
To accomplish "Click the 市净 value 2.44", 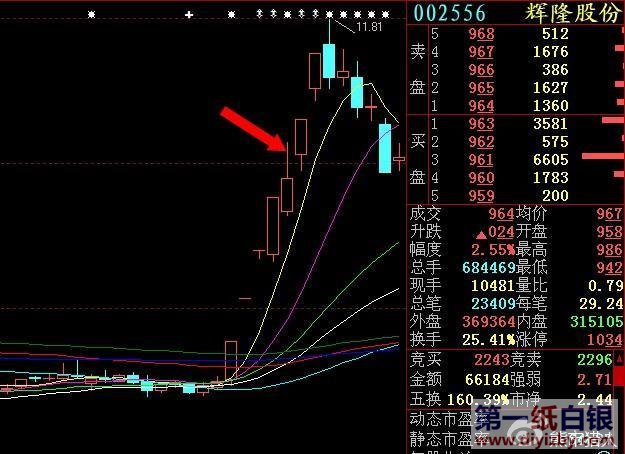I will 594,399.
